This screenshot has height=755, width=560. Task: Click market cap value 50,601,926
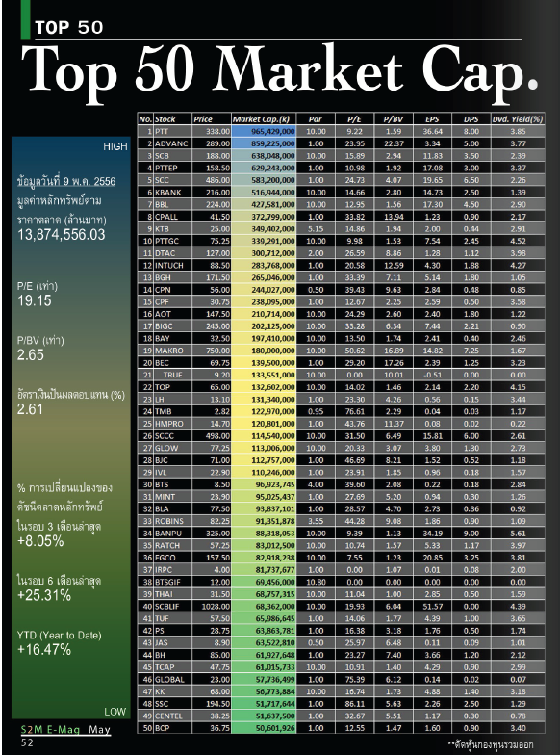coord(264,728)
